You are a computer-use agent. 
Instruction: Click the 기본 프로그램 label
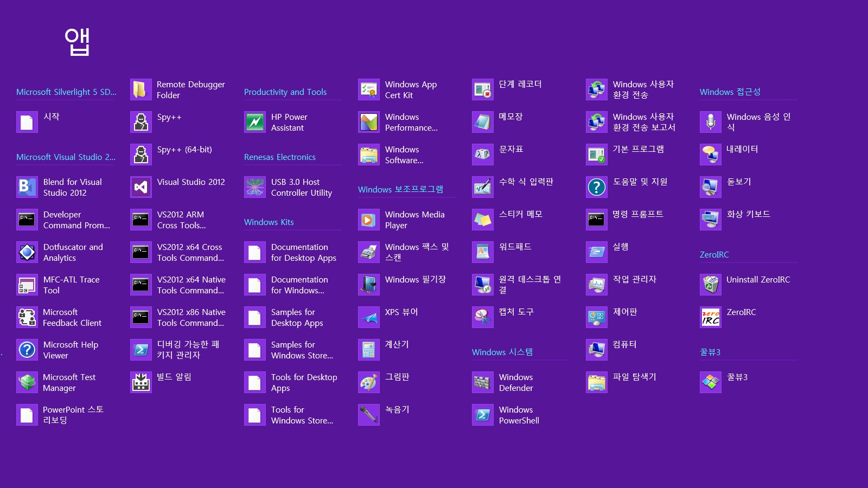(x=639, y=150)
